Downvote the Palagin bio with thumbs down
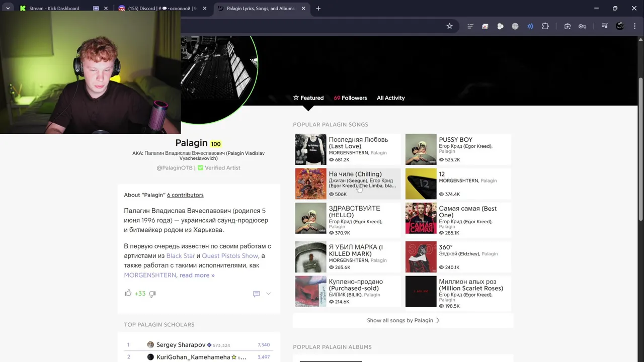 click(152, 294)
